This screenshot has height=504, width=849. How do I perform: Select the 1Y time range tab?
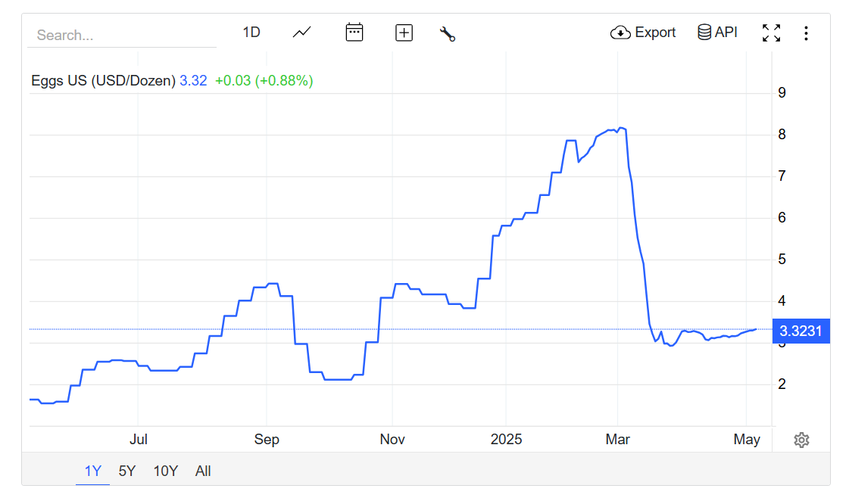92,471
